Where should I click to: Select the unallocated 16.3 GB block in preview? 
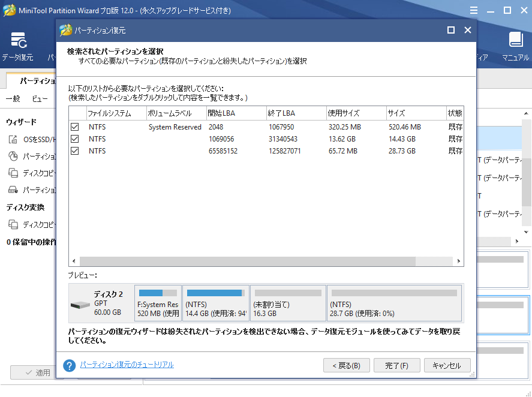coord(288,303)
